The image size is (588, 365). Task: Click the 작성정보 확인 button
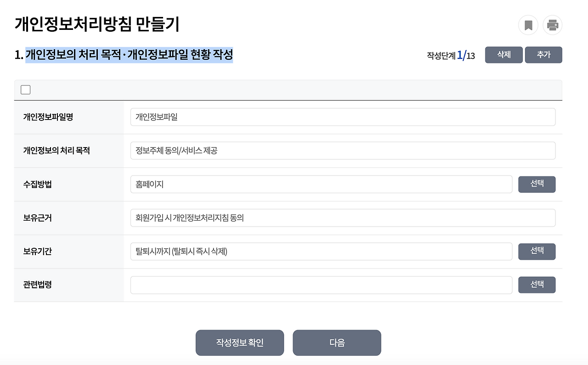[x=239, y=342]
